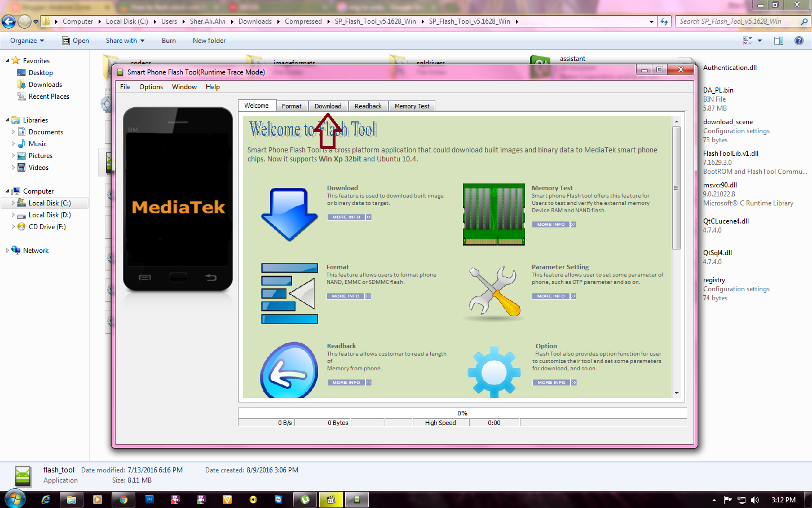Click MORE INFO under Readback

(350, 383)
